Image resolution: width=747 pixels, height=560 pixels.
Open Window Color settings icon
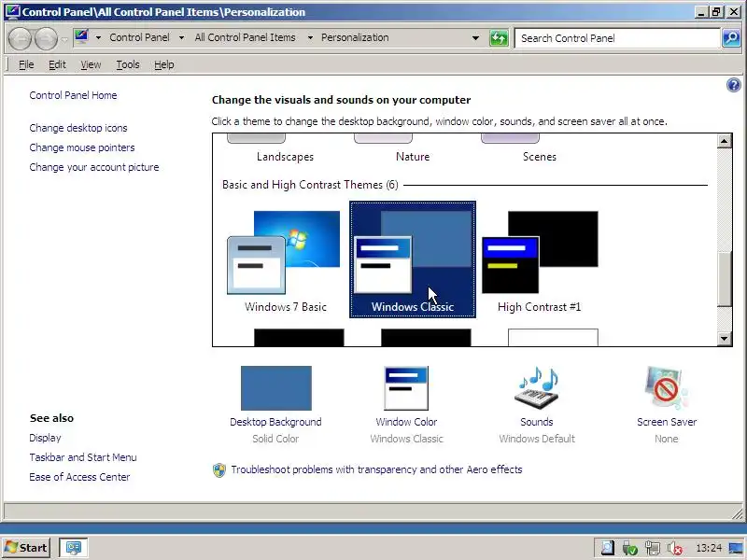coord(406,388)
